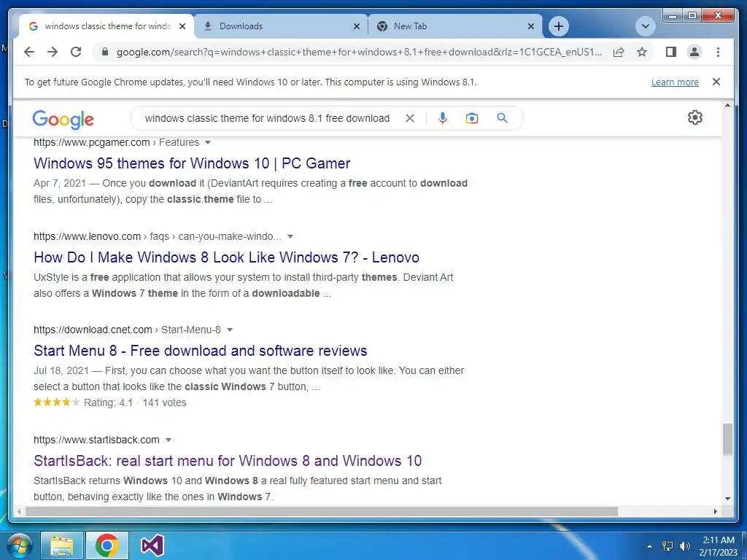Open Visual Studio from the taskbar
This screenshot has height=560, width=747.
click(152, 545)
